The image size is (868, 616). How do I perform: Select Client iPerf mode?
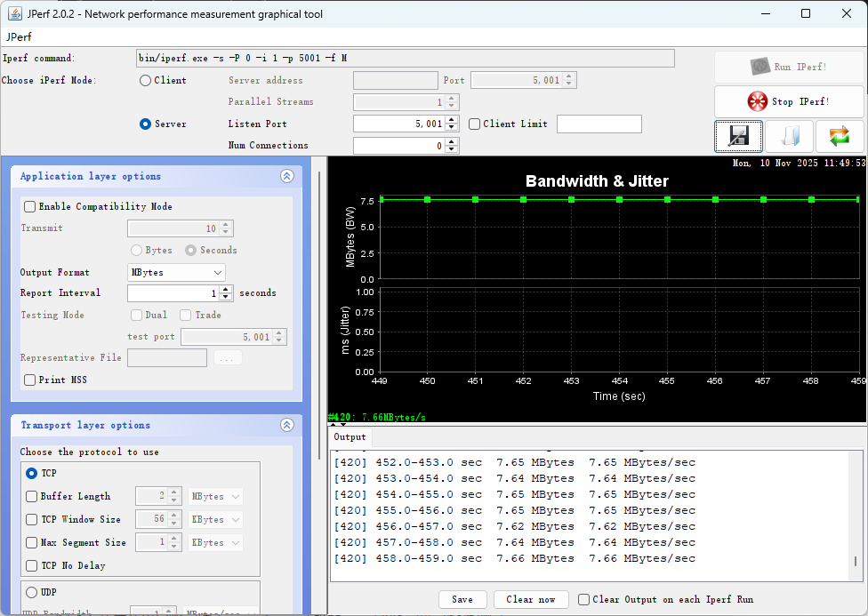tap(145, 80)
